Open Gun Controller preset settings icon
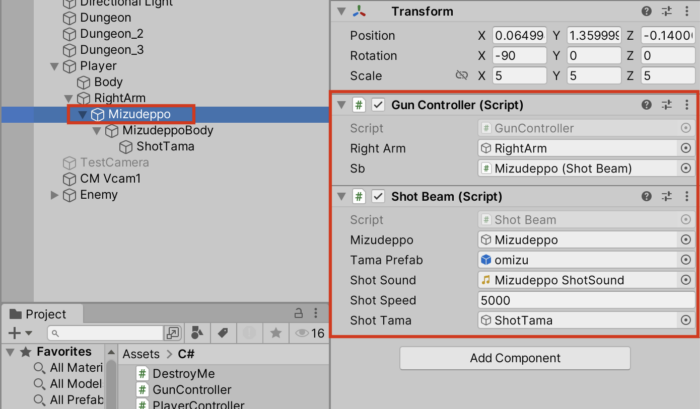700x409 pixels. pos(667,105)
